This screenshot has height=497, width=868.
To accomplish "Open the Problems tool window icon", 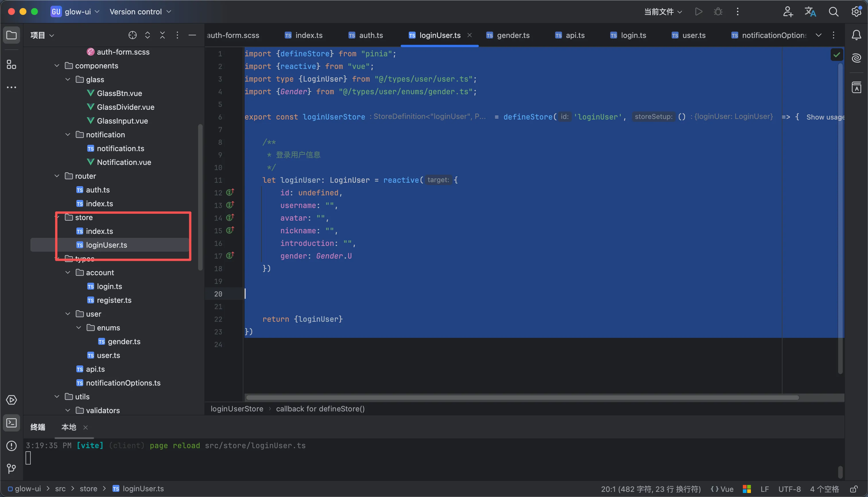I will pos(11,446).
